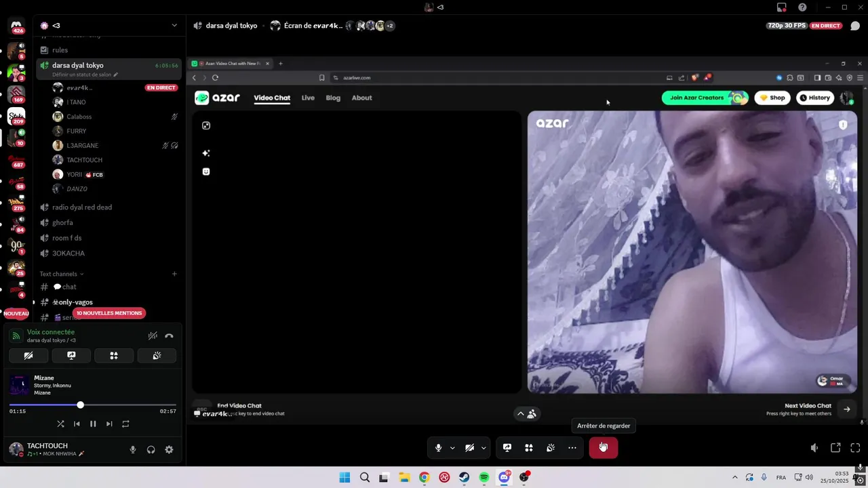Viewport: 868px width, 488px height.
Task: Open camera options dropdown arrow
Action: pyautogui.click(x=484, y=448)
